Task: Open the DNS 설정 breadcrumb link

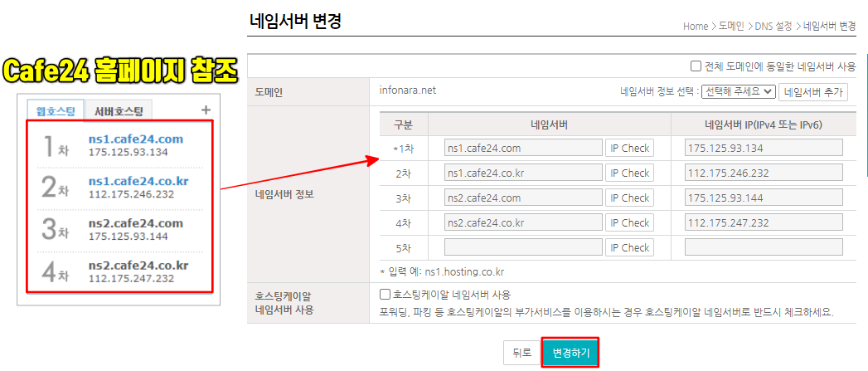Action: (x=773, y=26)
